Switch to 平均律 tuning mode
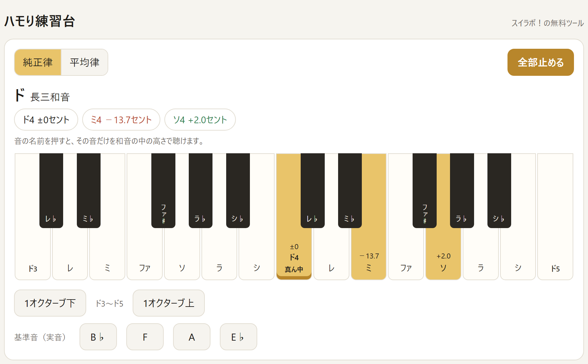Screen dimensions: 588x364 (85, 62)
